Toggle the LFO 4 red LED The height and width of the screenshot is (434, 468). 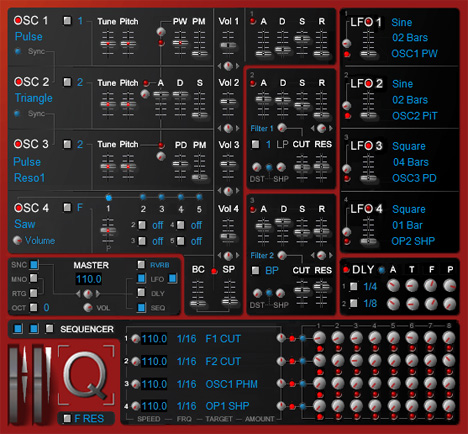(x=347, y=241)
